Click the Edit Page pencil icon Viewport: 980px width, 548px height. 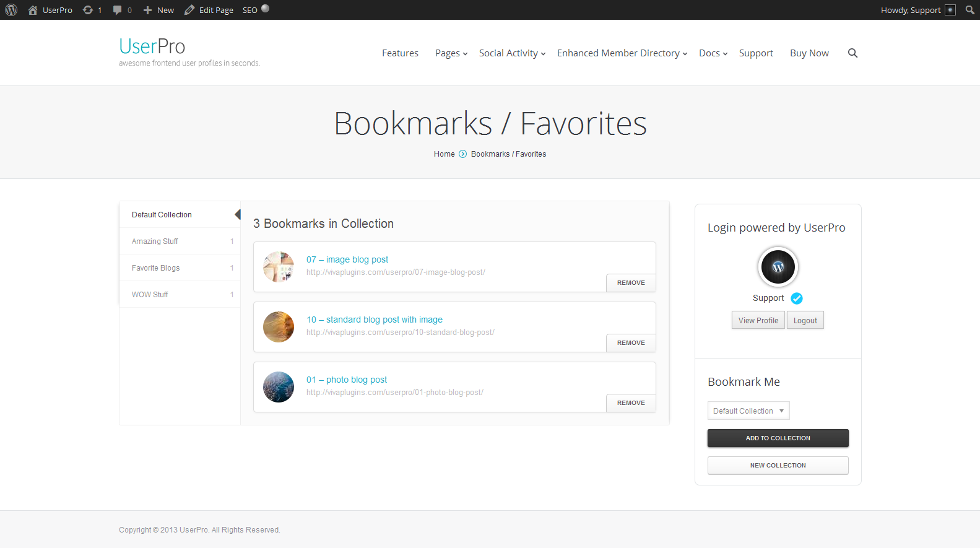pyautogui.click(x=189, y=10)
